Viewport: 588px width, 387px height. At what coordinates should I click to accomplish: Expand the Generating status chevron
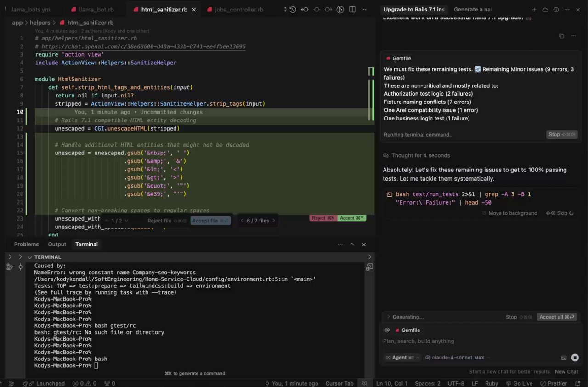(x=388, y=317)
